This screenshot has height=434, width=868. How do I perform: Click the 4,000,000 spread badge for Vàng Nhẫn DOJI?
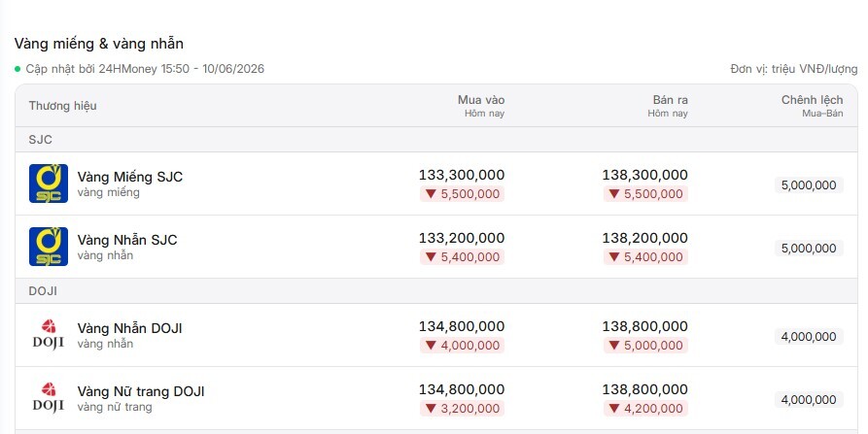809,337
